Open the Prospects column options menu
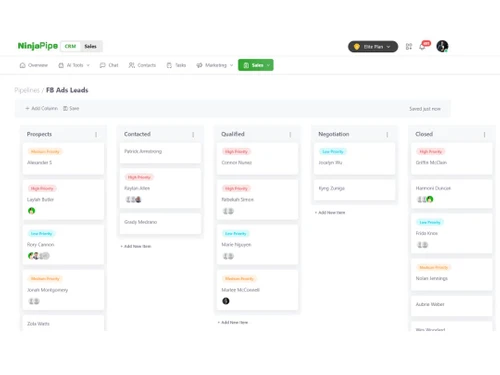The image size is (500, 375). pos(96,134)
